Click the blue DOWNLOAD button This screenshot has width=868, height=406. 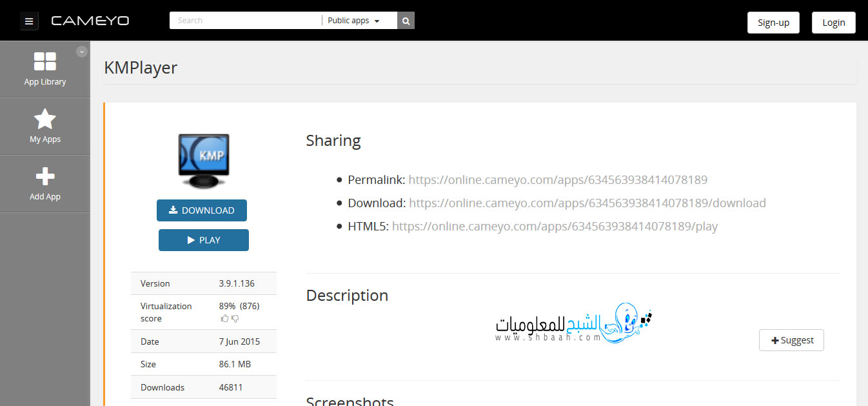(202, 210)
